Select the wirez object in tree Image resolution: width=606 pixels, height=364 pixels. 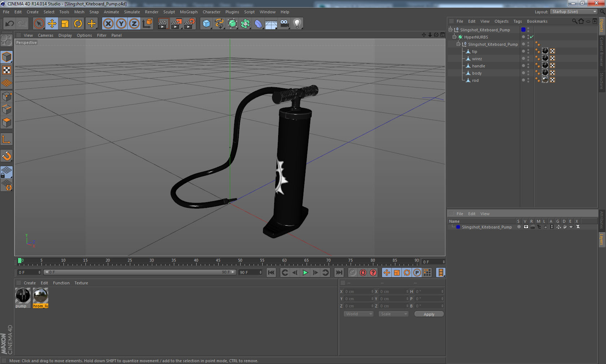click(477, 59)
